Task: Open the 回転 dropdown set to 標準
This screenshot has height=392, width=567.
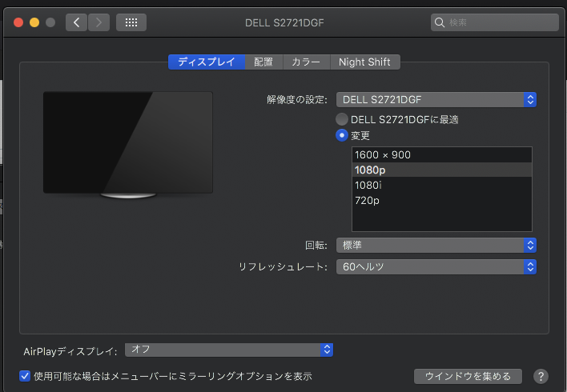Action: [436, 246]
